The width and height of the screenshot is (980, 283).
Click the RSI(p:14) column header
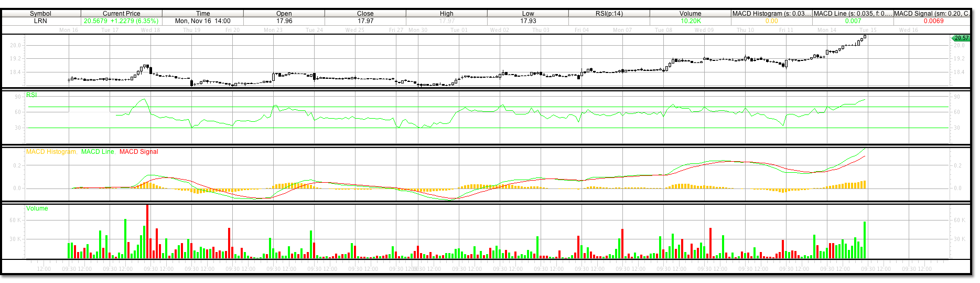pos(609,14)
